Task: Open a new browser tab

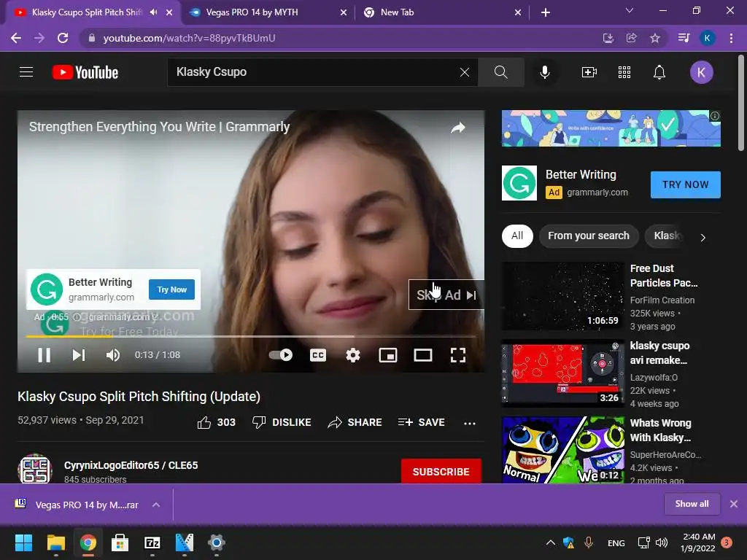Action: point(546,13)
